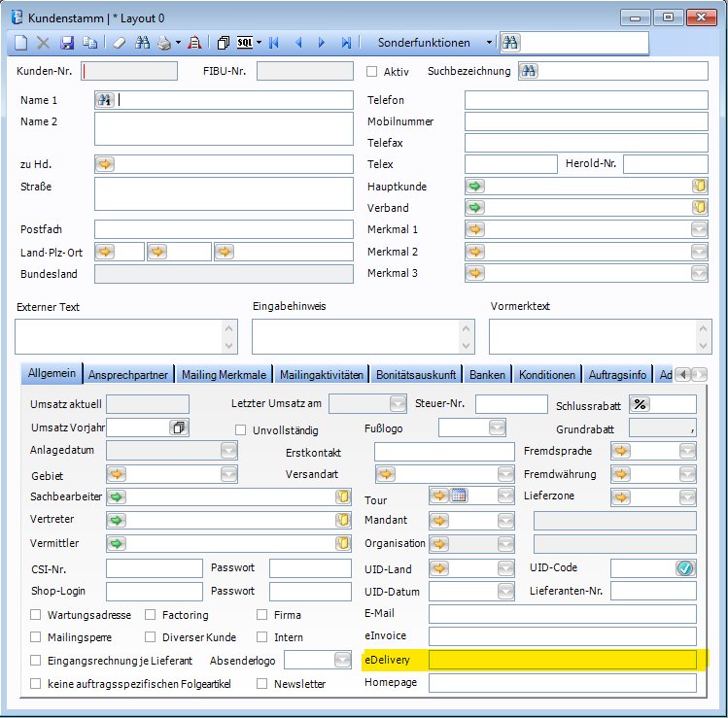
Task: Click the new record icon in toolbar
Action: point(21,43)
